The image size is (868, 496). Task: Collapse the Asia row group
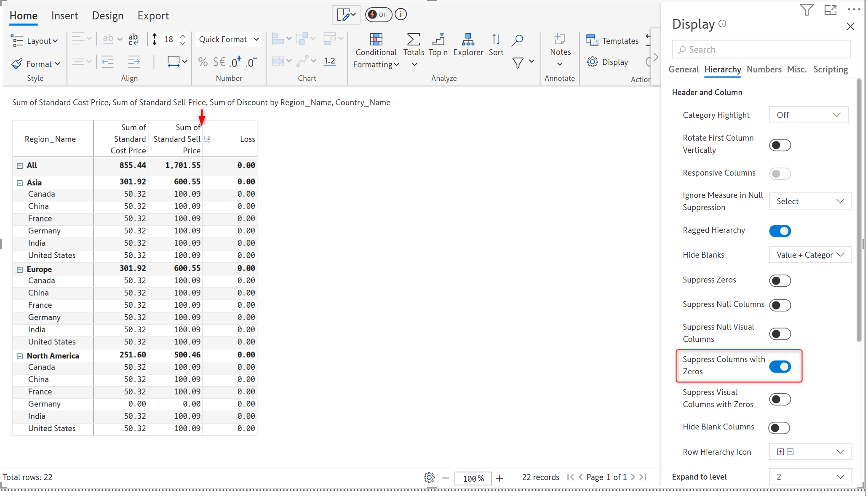tap(19, 183)
